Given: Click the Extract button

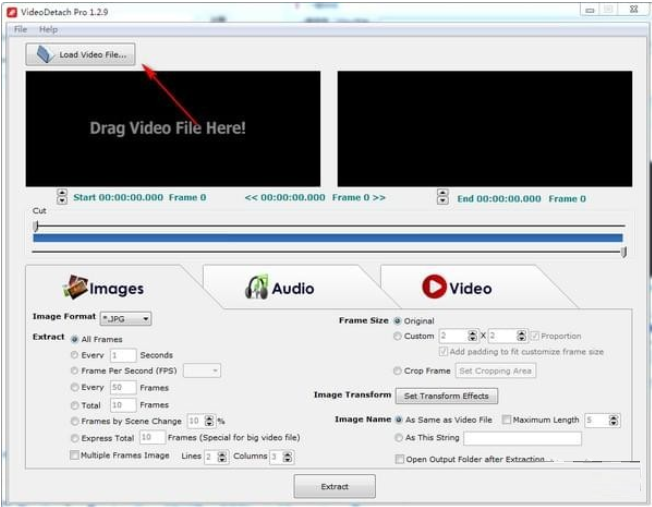Looking at the screenshot, I should 335,486.
